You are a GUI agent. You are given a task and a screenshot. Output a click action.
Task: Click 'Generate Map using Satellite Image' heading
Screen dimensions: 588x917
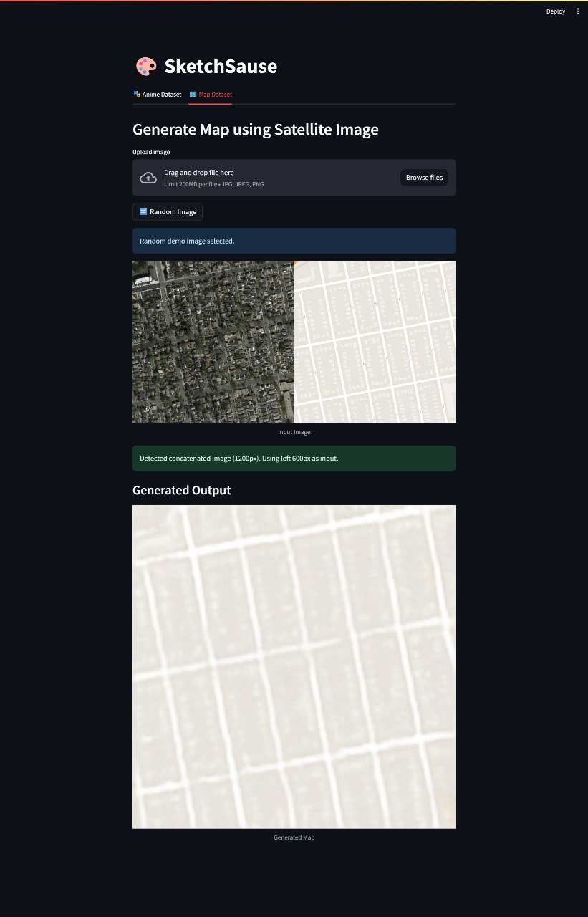tap(255, 130)
